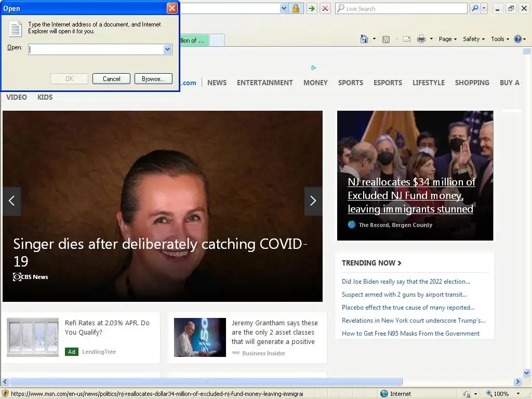Click the AdChoices triangle icon
This screenshot has width=532, height=399.
tap(314, 68)
